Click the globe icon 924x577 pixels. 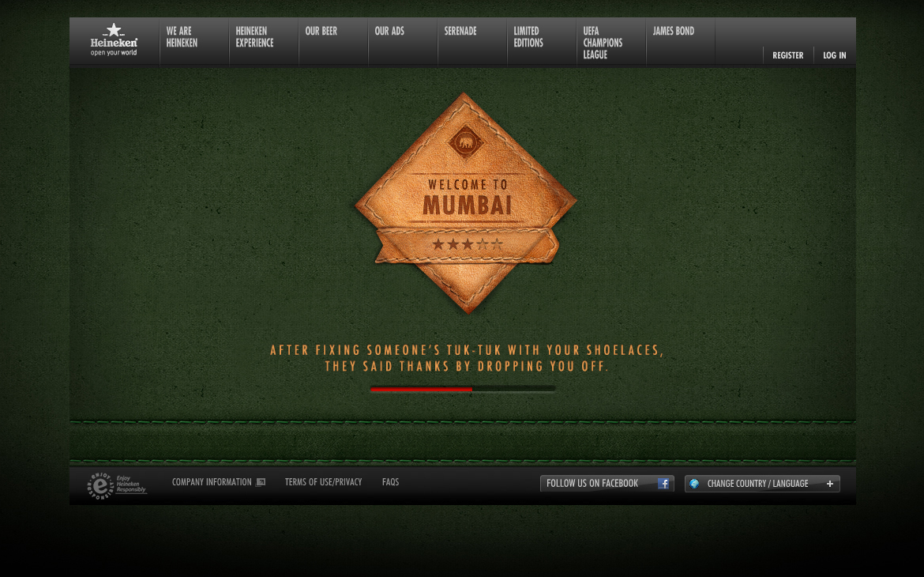pos(695,484)
